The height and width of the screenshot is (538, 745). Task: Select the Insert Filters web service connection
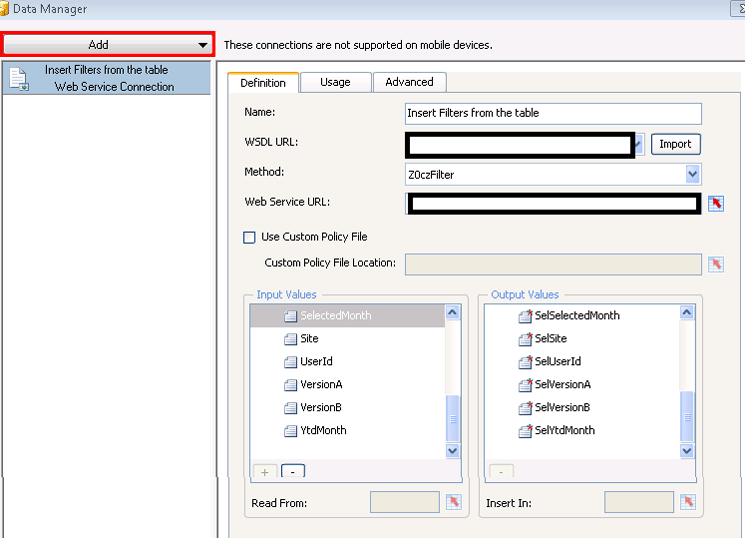[106, 78]
